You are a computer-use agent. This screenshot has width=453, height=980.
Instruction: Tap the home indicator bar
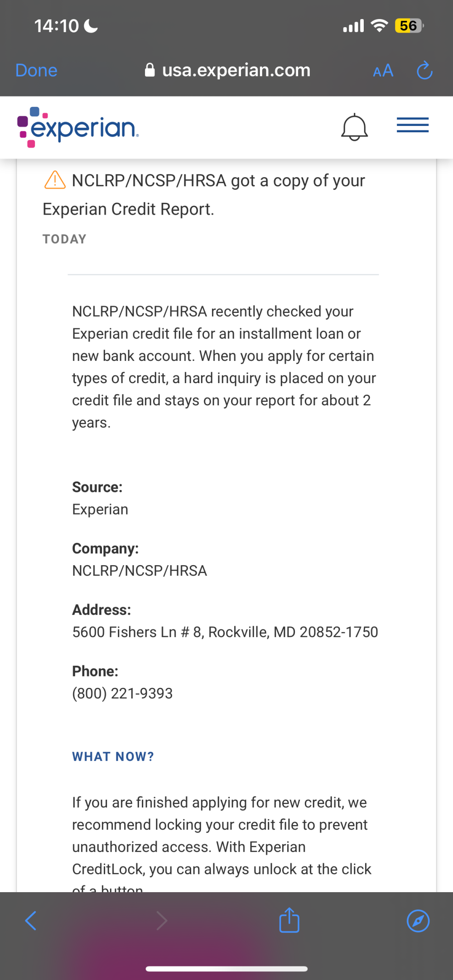[226, 969]
